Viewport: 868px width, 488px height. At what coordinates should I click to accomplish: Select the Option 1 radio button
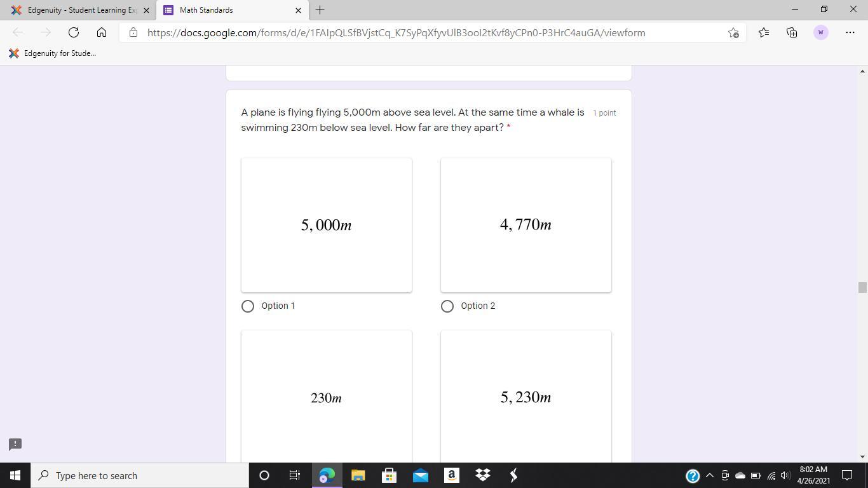(x=248, y=306)
